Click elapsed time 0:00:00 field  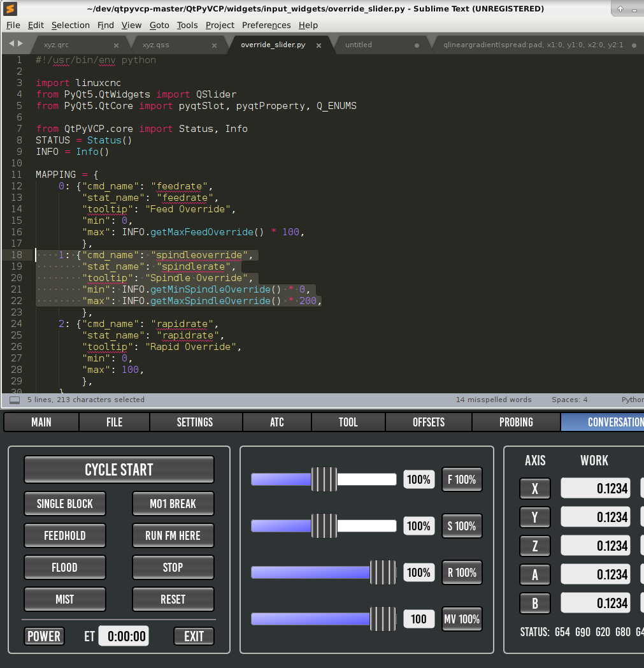124,636
